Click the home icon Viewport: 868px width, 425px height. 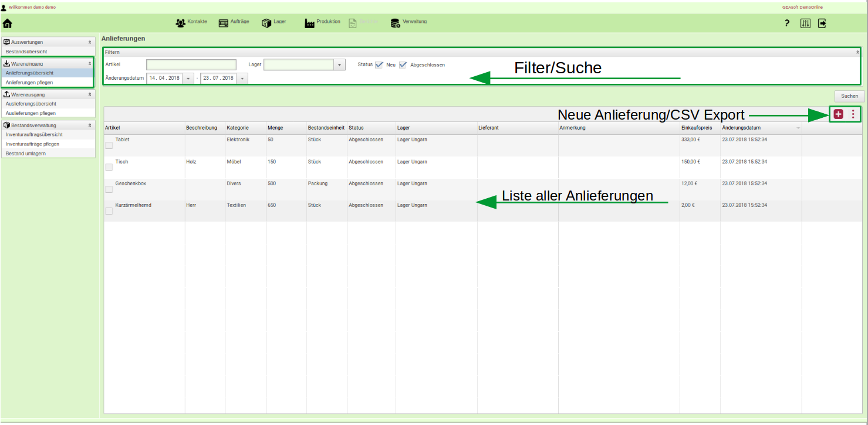7,23
